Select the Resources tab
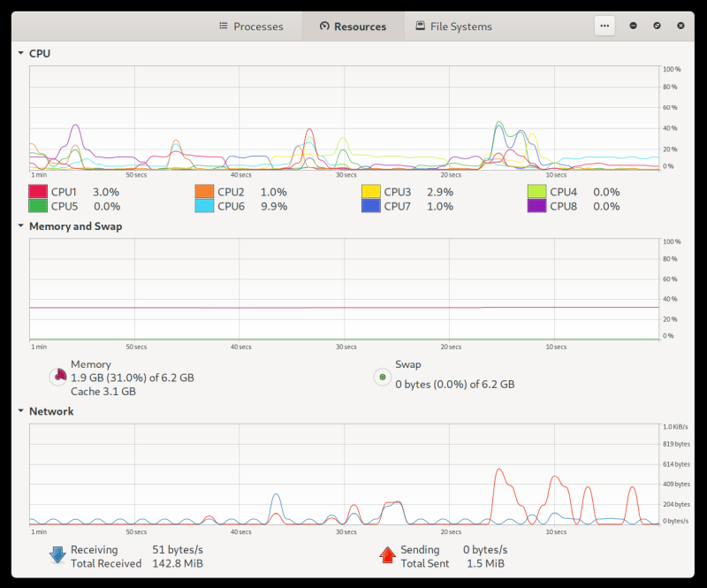 353,27
